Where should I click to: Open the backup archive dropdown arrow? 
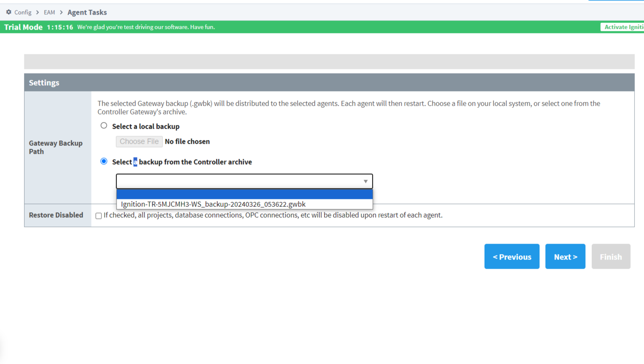click(366, 181)
